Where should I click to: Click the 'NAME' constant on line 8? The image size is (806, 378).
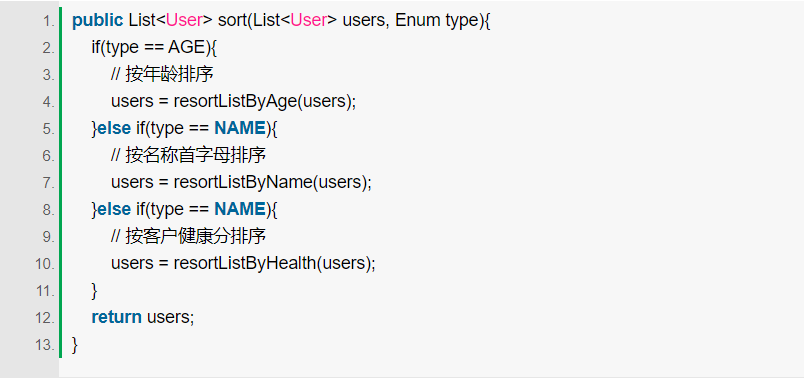(240, 209)
